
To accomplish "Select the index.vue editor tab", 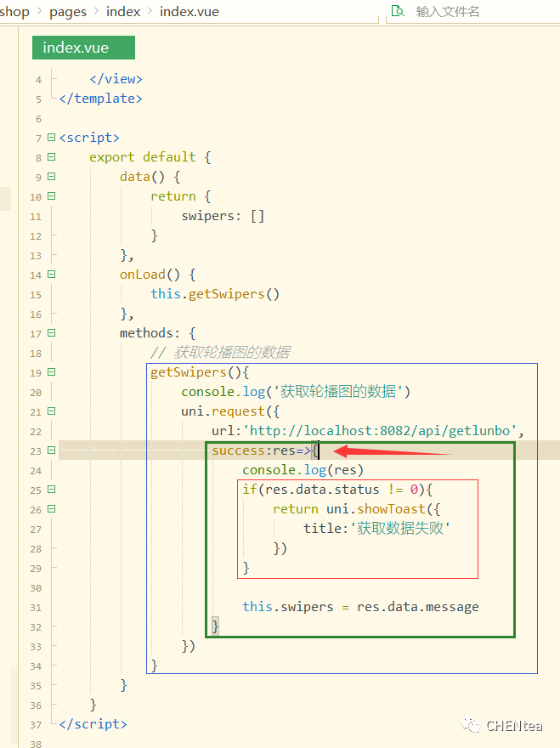I will (x=83, y=48).
